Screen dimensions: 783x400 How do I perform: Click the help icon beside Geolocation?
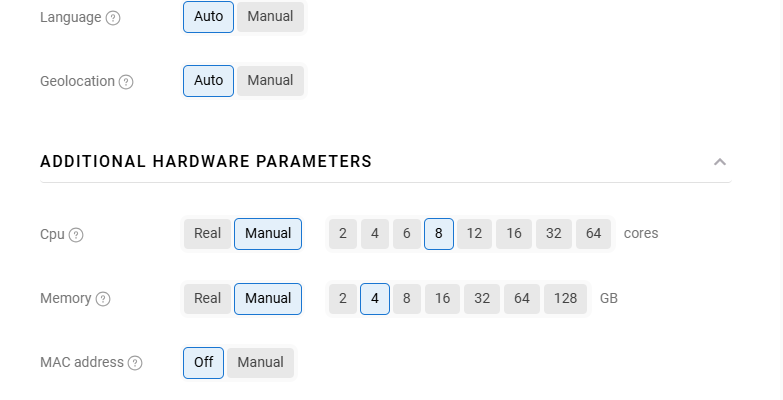pos(126,82)
